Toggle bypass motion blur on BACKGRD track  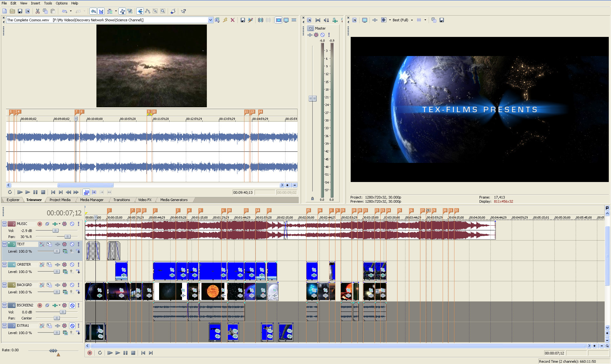tap(42, 285)
